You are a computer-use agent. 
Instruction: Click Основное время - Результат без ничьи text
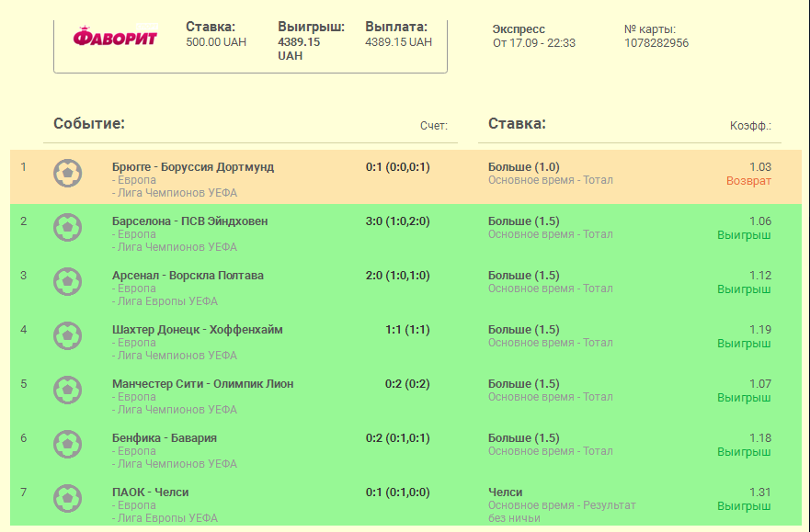tap(562, 512)
